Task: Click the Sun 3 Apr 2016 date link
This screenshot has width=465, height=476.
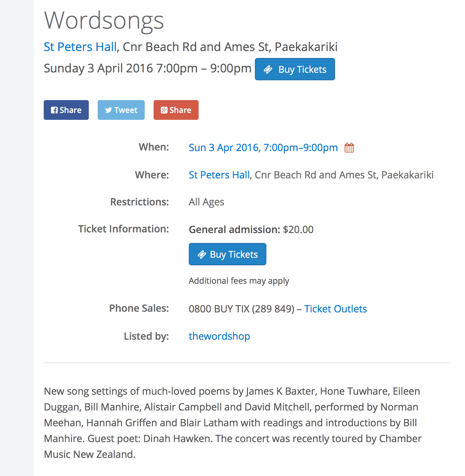Action: [x=263, y=147]
